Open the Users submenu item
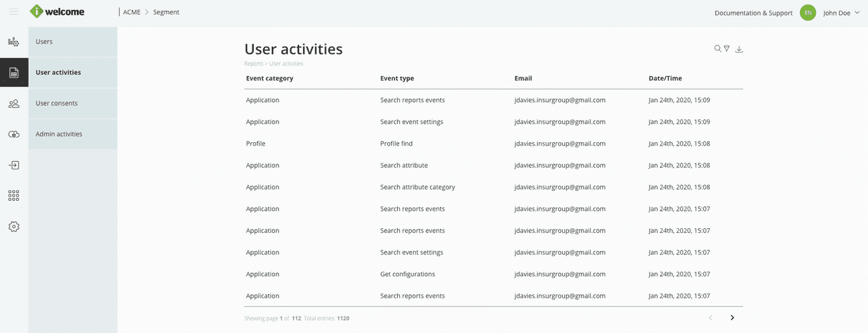This screenshot has height=333, width=868. pyautogui.click(x=44, y=41)
